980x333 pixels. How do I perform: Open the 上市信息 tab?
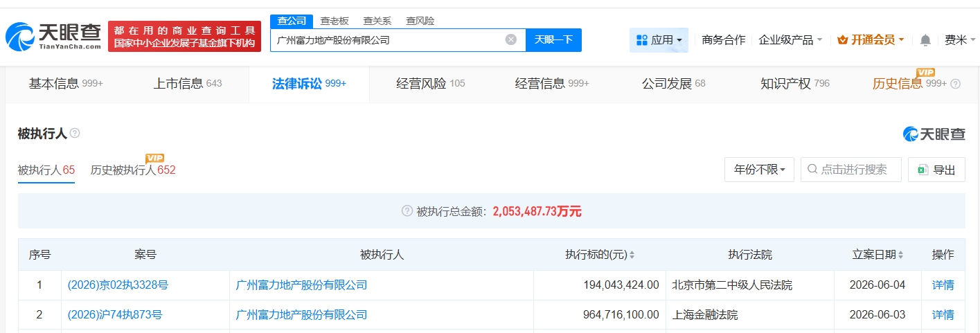click(x=188, y=84)
